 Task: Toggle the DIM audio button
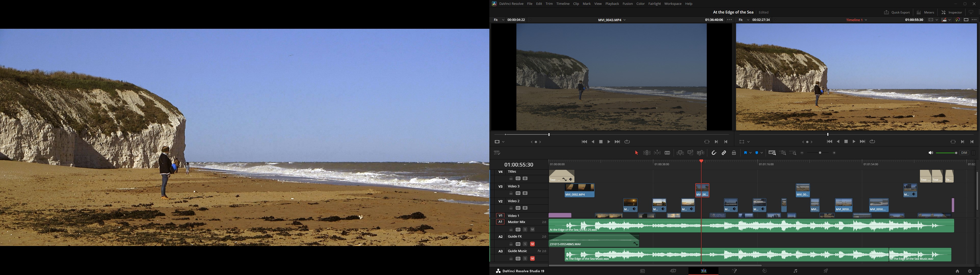[964, 153]
